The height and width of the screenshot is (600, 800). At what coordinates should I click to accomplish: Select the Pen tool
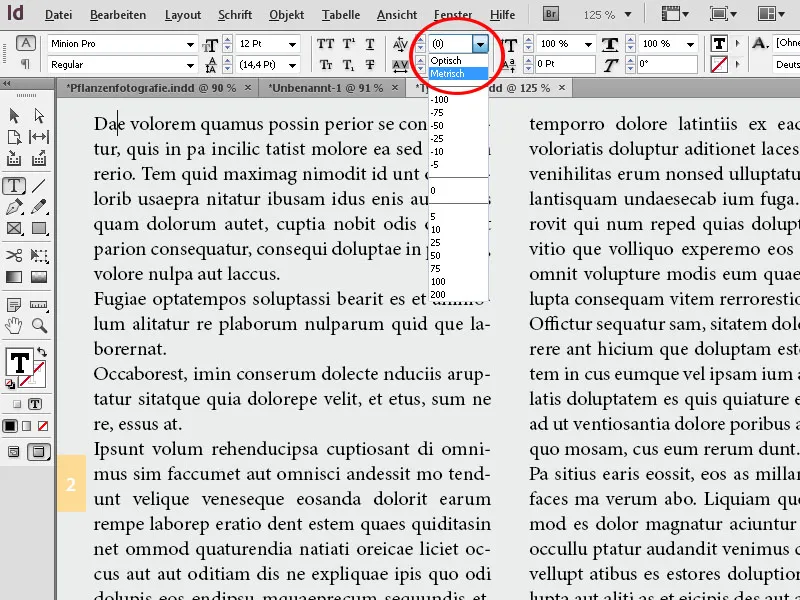(14, 207)
